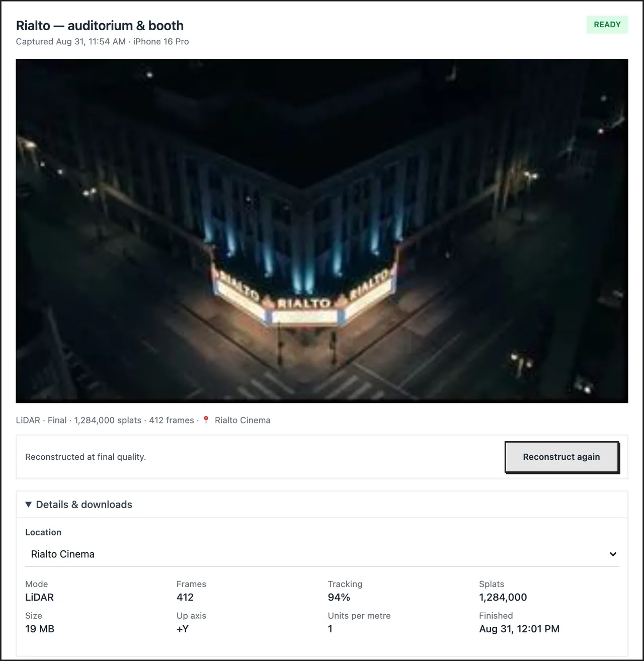Click the Tracking value '94%'
This screenshot has width=644, height=661.
[339, 597]
